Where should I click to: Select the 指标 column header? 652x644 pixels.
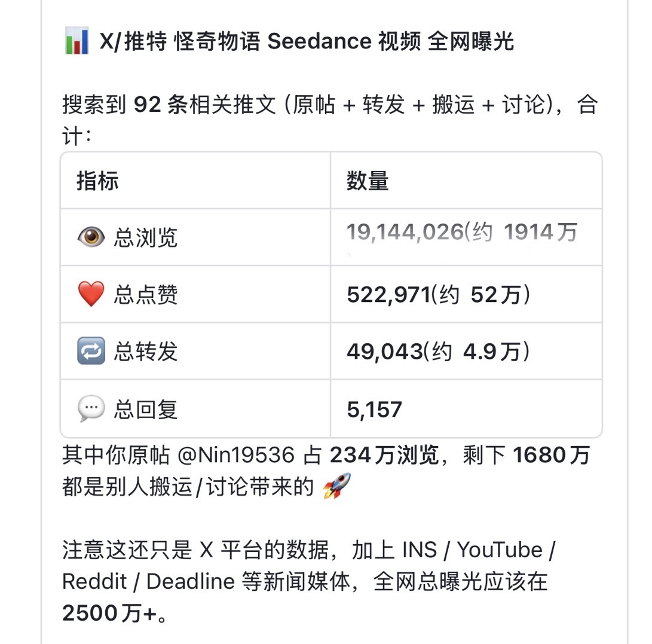click(97, 181)
